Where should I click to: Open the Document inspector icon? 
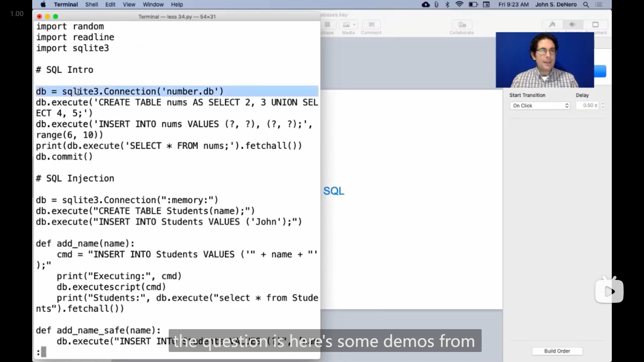coord(595,24)
